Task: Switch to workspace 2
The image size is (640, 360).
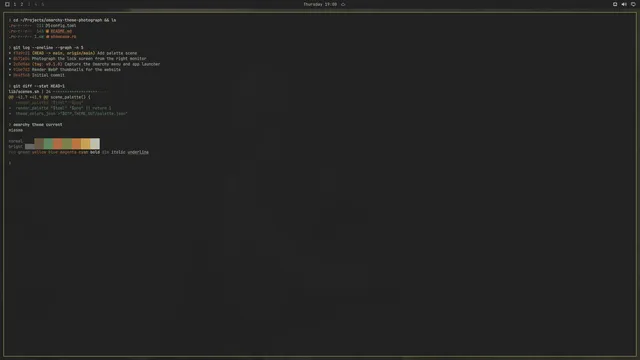Action: click(x=22, y=4)
